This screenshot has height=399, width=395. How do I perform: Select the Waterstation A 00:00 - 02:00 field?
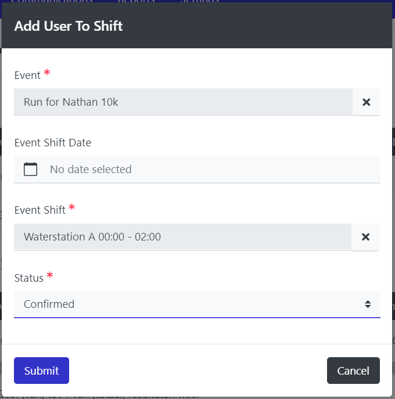(183, 237)
